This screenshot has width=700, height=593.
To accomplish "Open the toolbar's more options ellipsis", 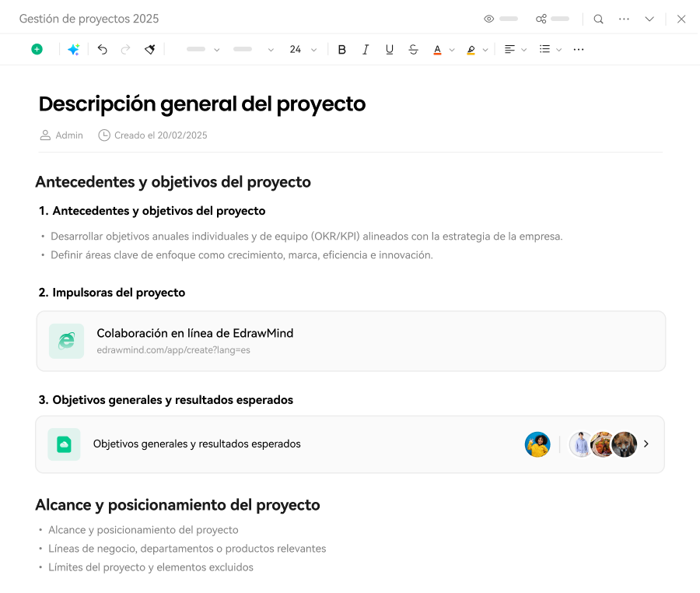I will point(578,49).
